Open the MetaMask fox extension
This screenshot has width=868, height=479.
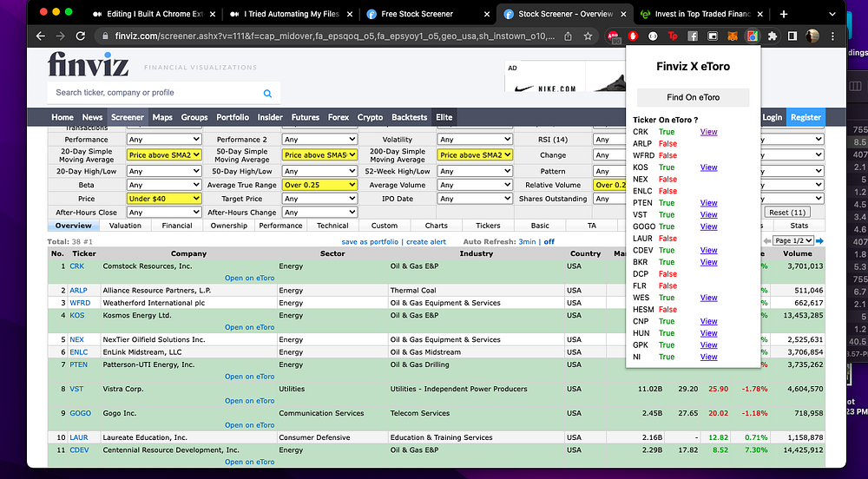[733, 36]
